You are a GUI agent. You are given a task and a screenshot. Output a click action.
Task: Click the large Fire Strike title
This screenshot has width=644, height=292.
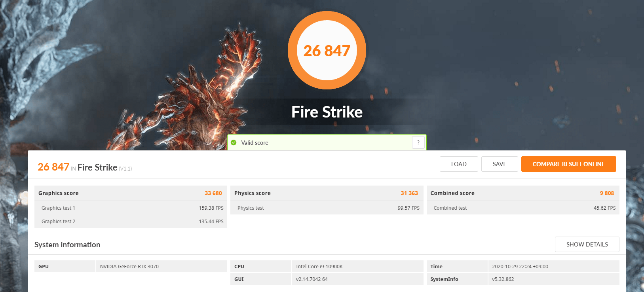tap(327, 112)
